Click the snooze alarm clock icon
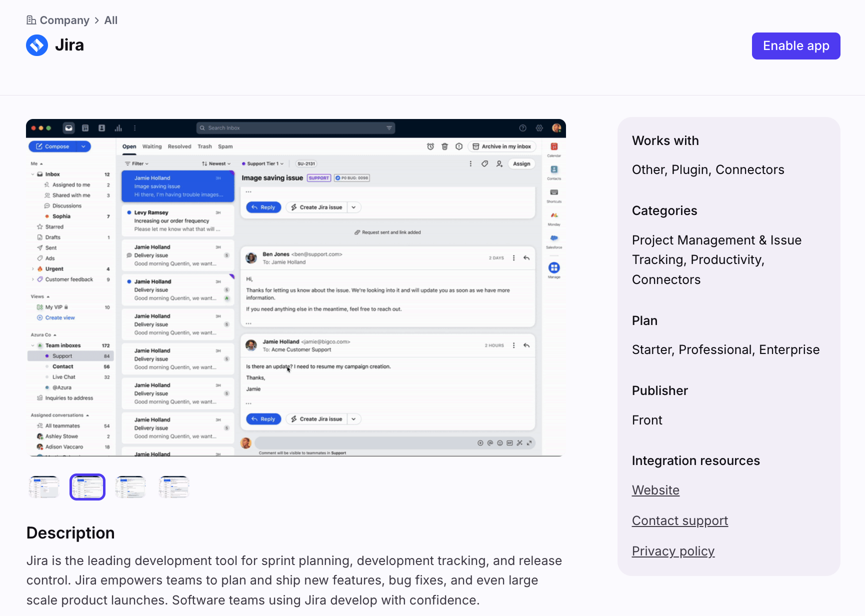 tap(430, 146)
